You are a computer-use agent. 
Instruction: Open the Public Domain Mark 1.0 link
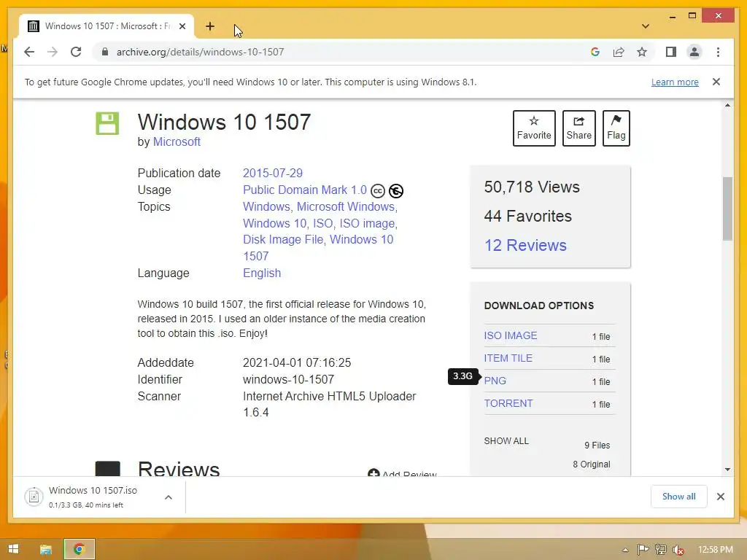(304, 190)
